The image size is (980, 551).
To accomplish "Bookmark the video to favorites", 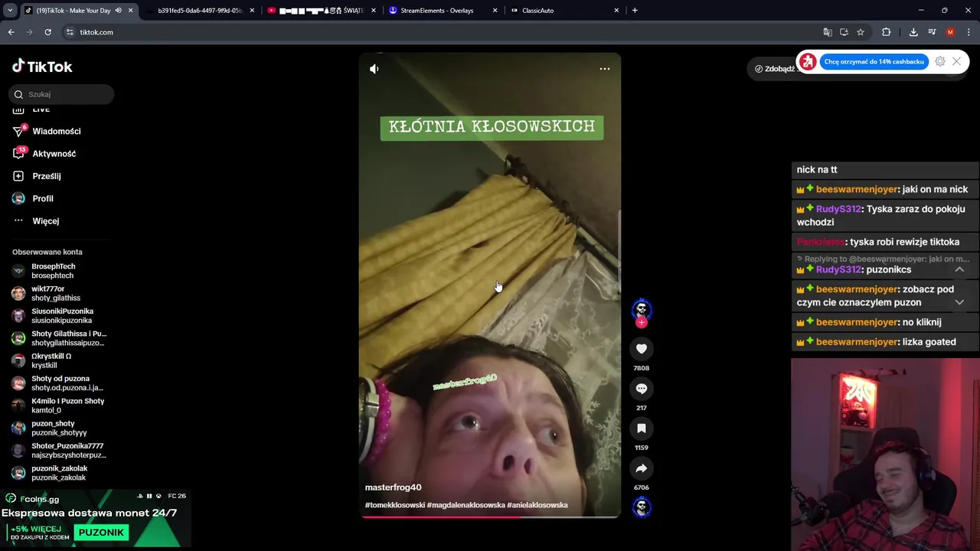I will [x=642, y=429].
